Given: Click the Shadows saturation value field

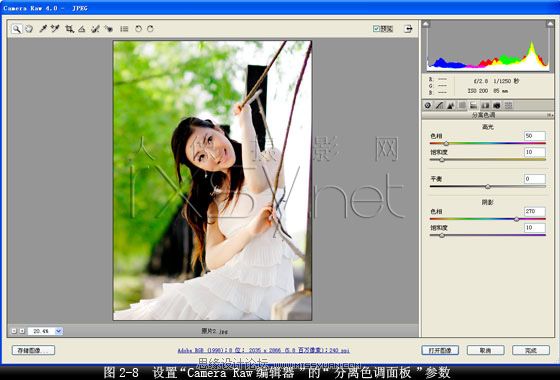Looking at the screenshot, I should click(535, 228).
